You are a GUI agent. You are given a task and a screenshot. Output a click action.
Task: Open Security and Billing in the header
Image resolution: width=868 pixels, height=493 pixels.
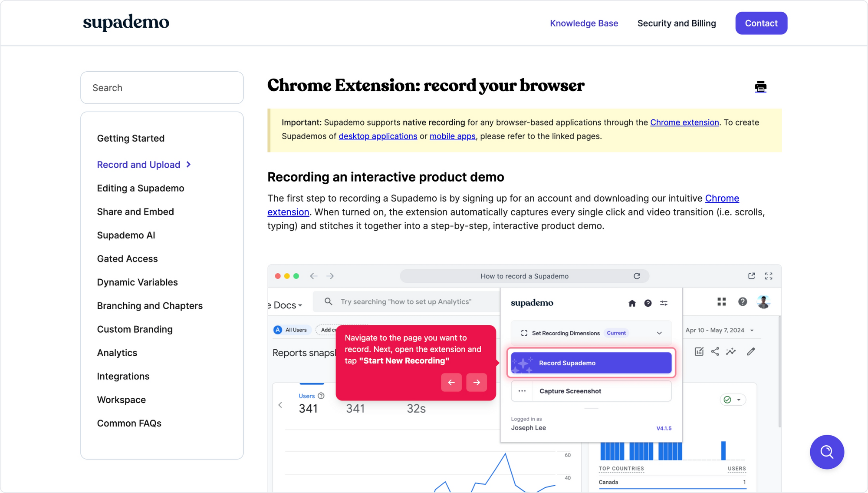coord(677,23)
